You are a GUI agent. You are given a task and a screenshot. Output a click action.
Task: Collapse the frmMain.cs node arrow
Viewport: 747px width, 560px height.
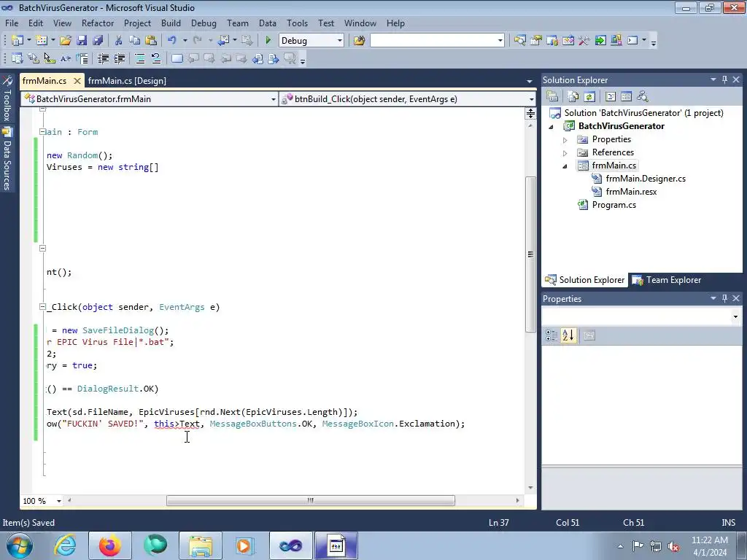click(x=565, y=166)
